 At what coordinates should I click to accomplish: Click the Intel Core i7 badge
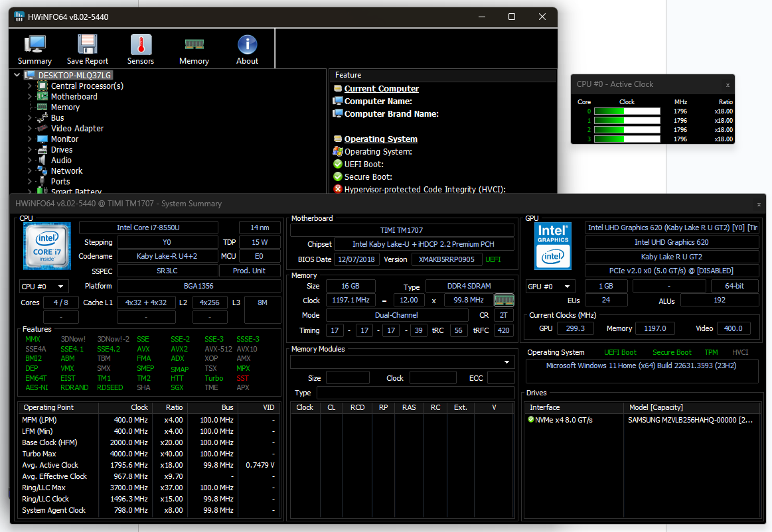pyautogui.click(x=46, y=246)
